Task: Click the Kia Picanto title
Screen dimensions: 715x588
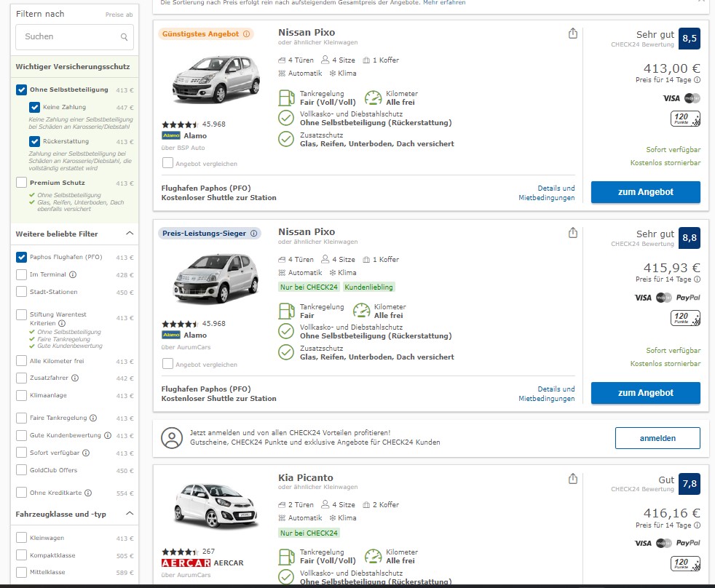Action: click(x=306, y=477)
